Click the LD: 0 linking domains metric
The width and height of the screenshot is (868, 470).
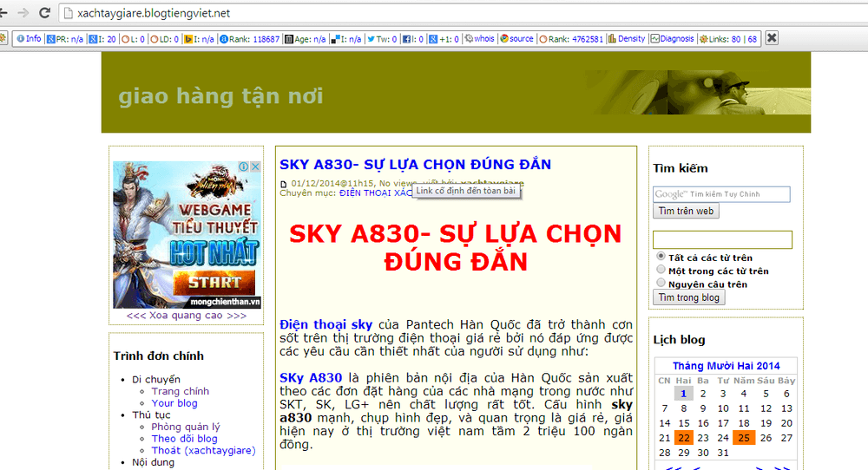click(x=165, y=39)
